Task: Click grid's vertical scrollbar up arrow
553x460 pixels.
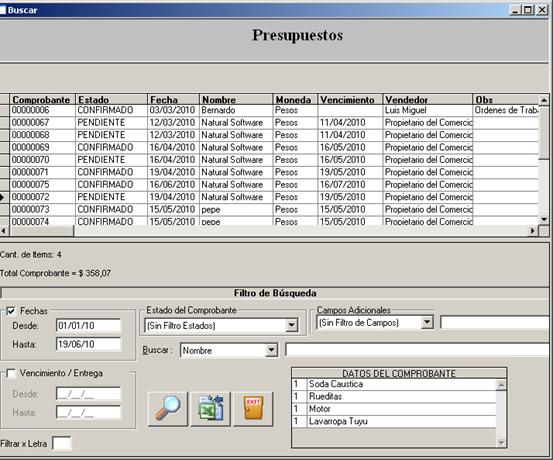Action: (544, 100)
